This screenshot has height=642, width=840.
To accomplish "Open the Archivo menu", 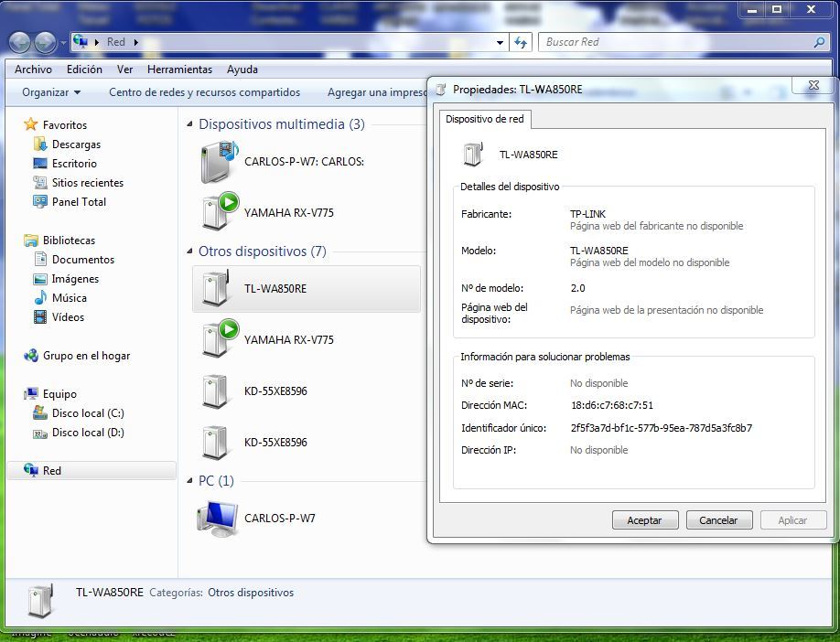I will (33, 70).
